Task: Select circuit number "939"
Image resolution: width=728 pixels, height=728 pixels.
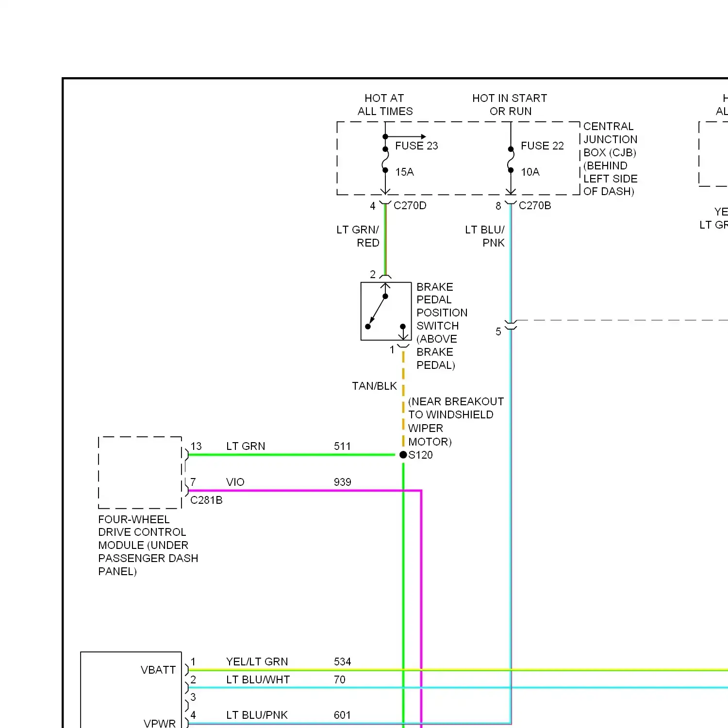Action: (342, 482)
